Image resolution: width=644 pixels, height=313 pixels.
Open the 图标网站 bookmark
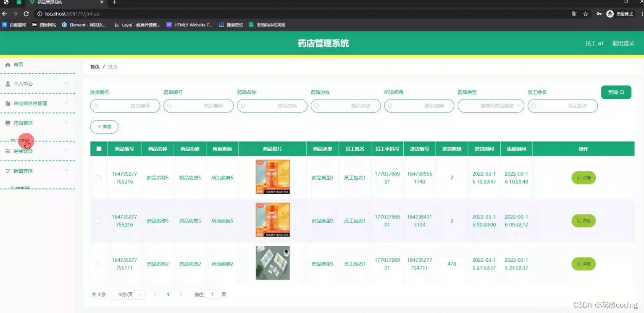coord(44,25)
